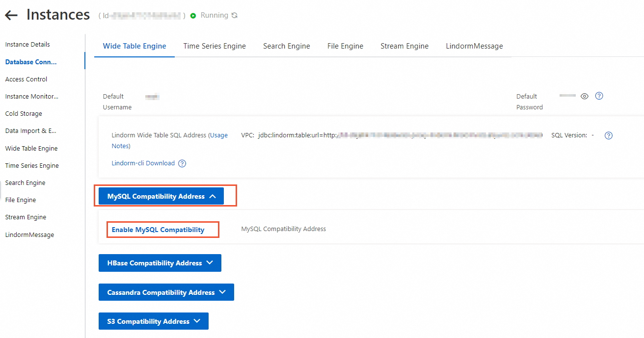This screenshot has width=644, height=338.
Task: Open Wide Table Engine in the sidebar
Action: 31,148
